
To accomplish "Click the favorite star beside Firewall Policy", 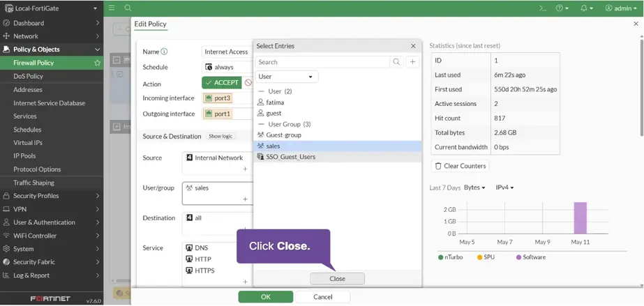I will [98, 63].
